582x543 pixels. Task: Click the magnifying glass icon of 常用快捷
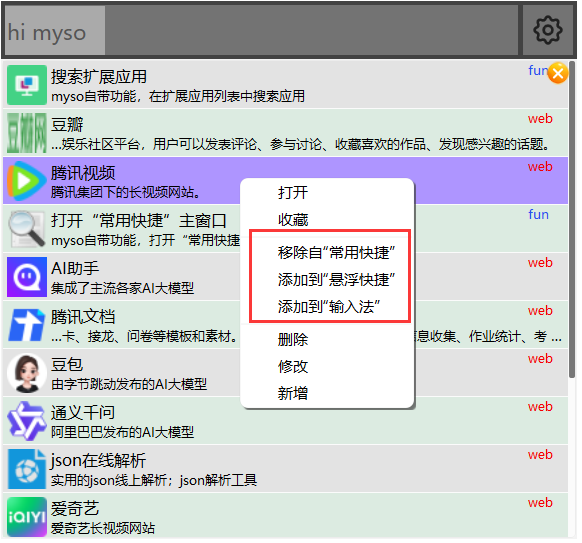click(x=27, y=229)
